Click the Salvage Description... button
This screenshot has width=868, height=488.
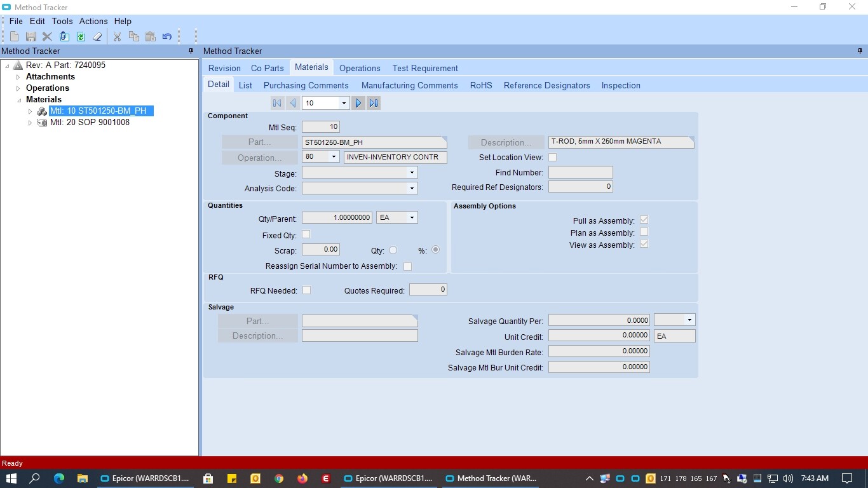tap(258, 335)
